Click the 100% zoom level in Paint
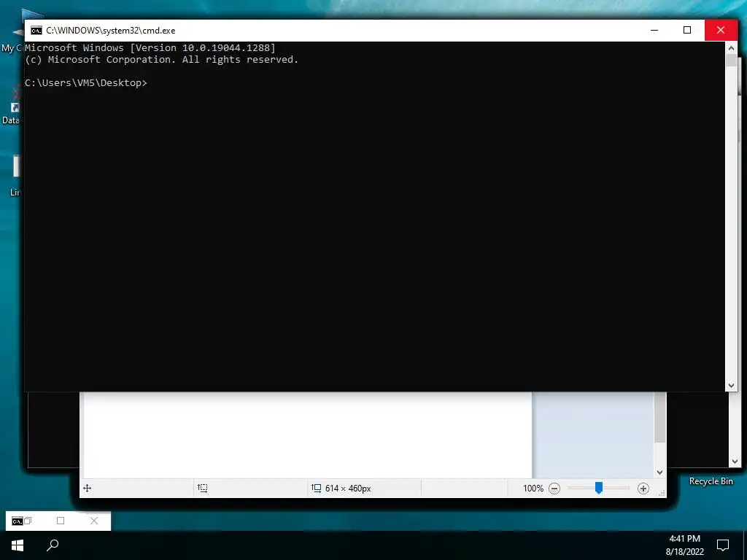Image resolution: width=747 pixels, height=560 pixels. (x=533, y=488)
